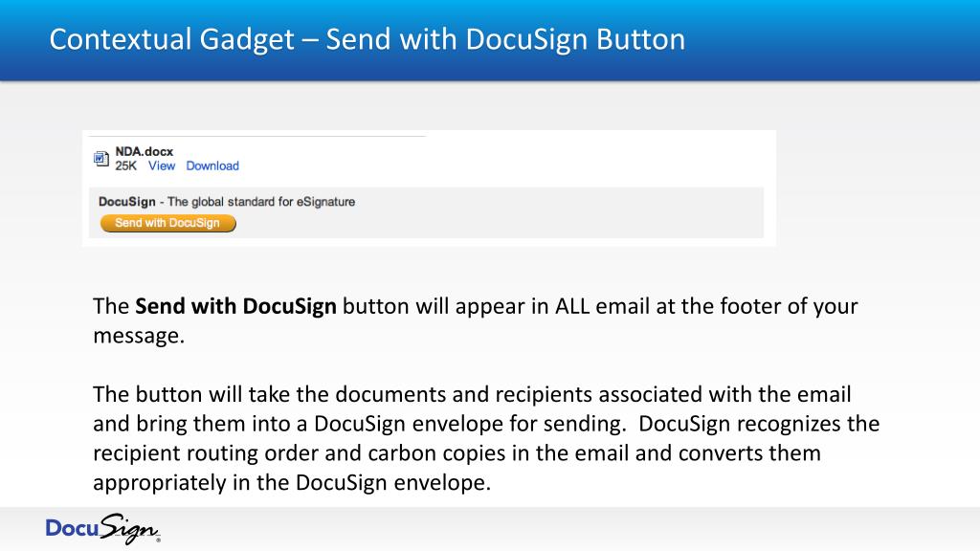Image resolution: width=980 pixels, height=551 pixels.
Task: Click the DocuSign logo in the footer
Action: pyautogui.click(x=102, y=529)
